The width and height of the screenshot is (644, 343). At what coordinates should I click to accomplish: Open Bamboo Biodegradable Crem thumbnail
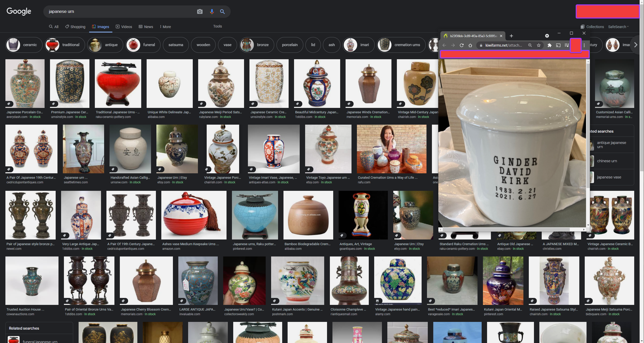308,215
